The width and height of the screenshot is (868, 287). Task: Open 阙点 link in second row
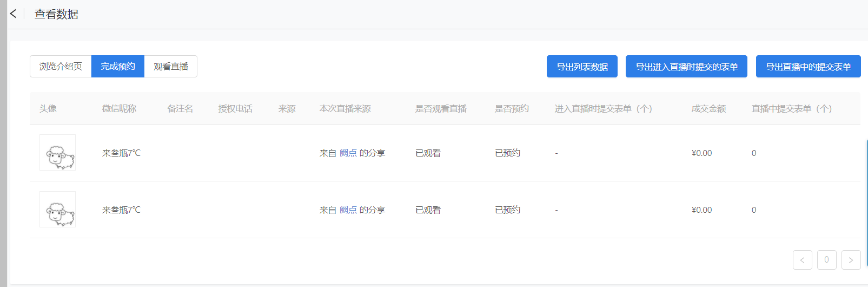pyautogui.click(x=348, y=210)
